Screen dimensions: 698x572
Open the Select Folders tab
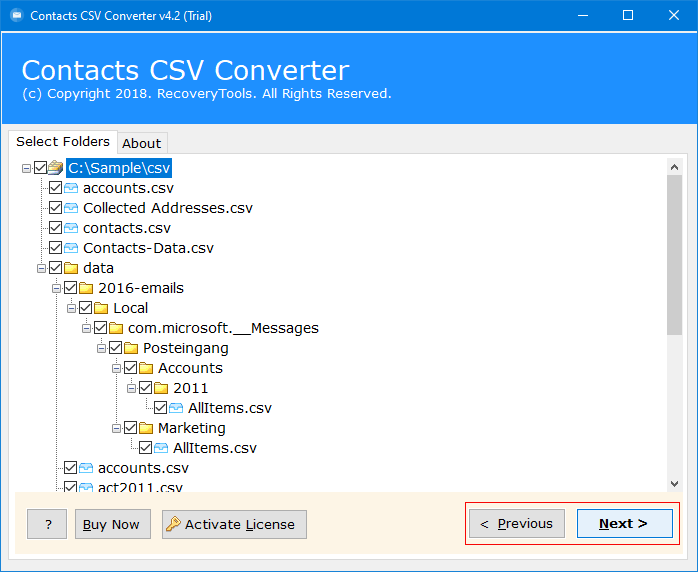coord(63,142)
